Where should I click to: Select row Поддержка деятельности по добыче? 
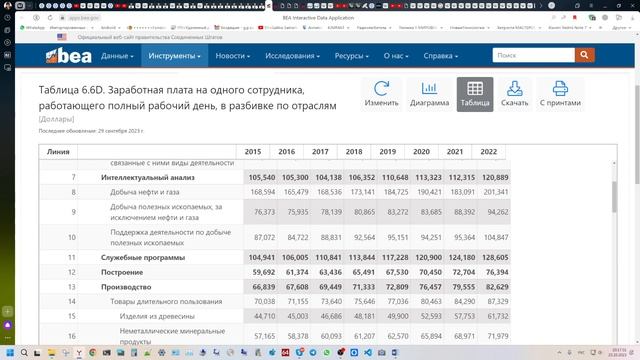click(x=275, y=237)
